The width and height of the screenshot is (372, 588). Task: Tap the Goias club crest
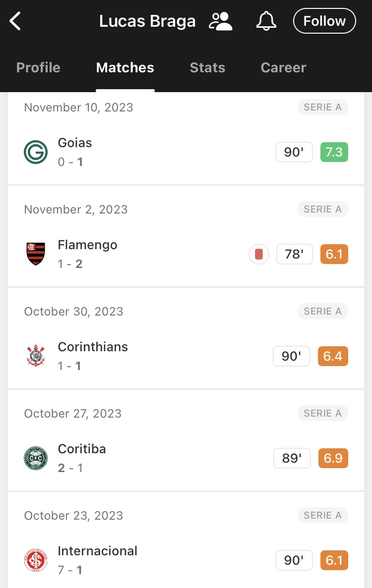[36, 152]
